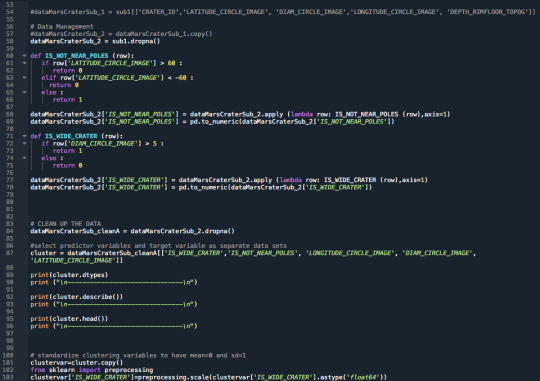Image resolution: width=540 pixels, height=381 pixels.
Task: Click 'dataMarsCraterSub_cleanA' variable on line 84
Action: [x=75, y=231]
